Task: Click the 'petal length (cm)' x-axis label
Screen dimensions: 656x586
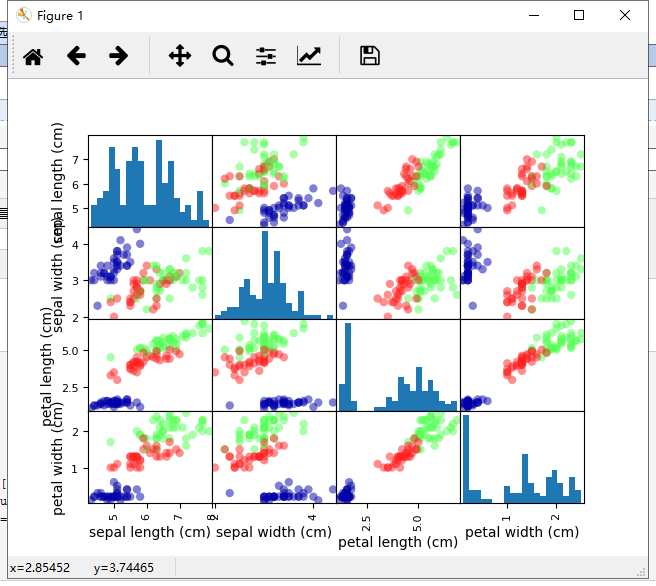Action: [398, 542]
